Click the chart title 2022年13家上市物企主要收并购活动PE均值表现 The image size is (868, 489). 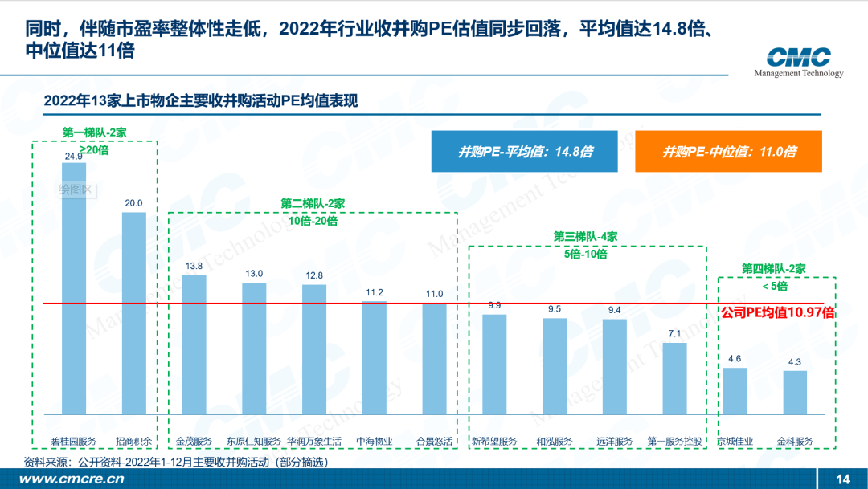201,100
